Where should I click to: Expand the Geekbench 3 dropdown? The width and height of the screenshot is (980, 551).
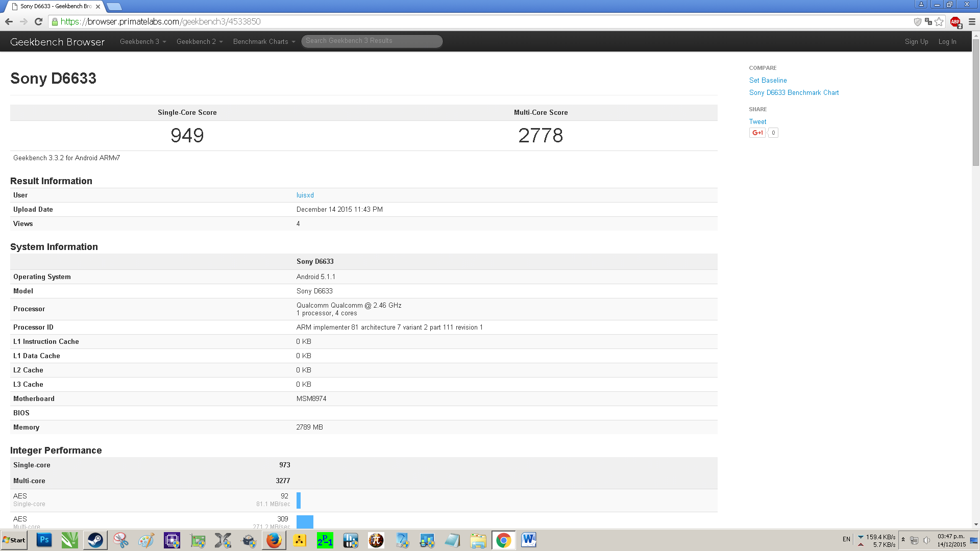pos(143,42)
